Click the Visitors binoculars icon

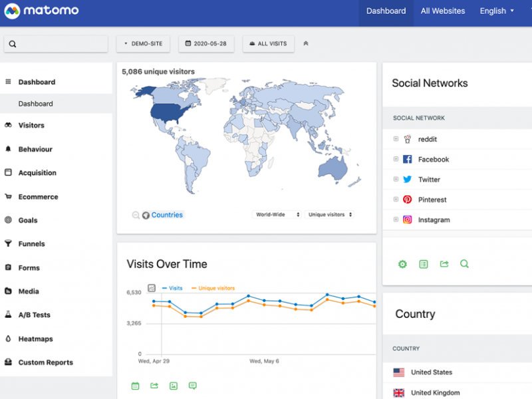tap(8, 125)
